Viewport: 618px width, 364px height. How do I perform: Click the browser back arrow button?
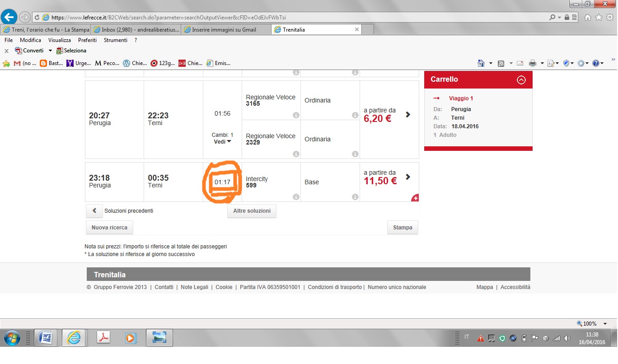tap(9, 17)
